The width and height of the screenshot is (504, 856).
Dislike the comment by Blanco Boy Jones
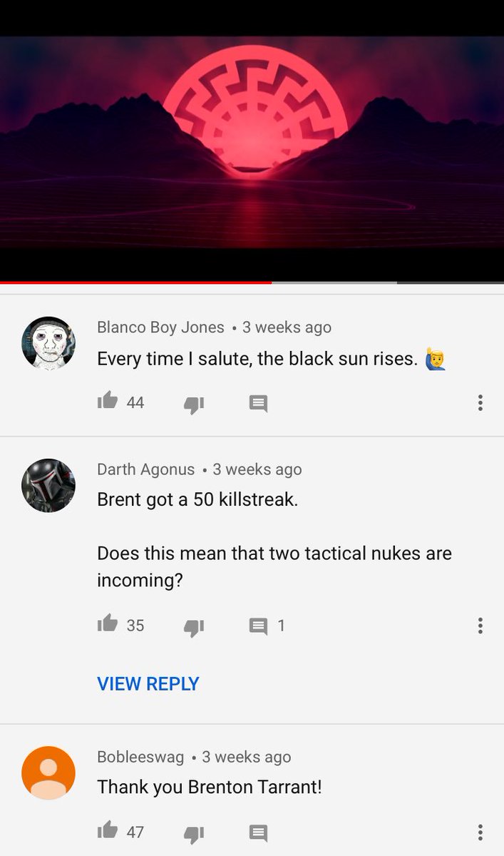[x=194, y=404]
